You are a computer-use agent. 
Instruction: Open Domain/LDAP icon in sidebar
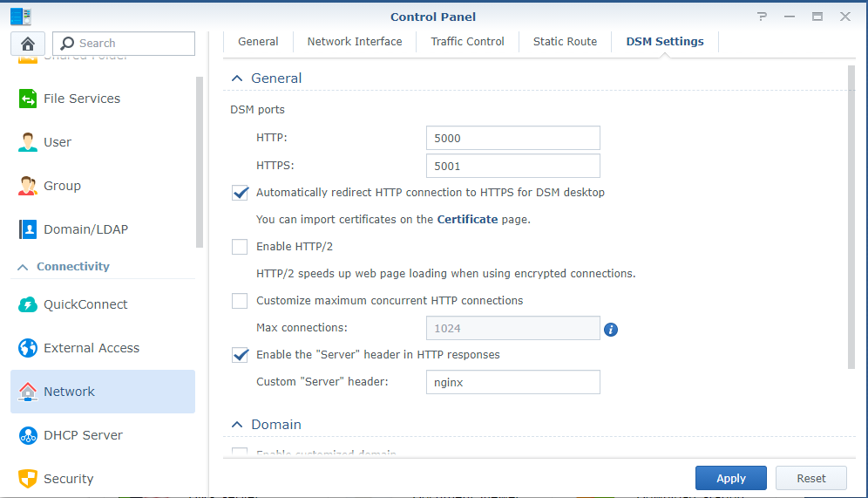pyautogui.click(x=28, y=229)
